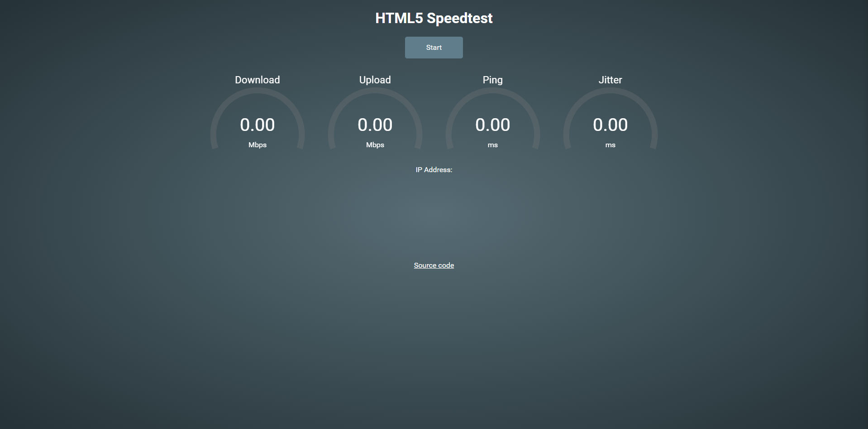868x429 pixels.
Task: Open the Source code link
Action: point(434,265)
